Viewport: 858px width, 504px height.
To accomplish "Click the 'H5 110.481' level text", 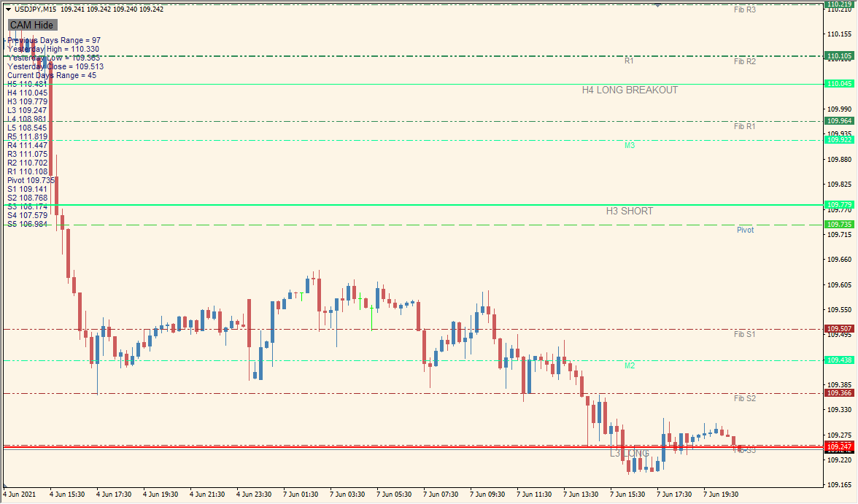I will tap(28, 85).
